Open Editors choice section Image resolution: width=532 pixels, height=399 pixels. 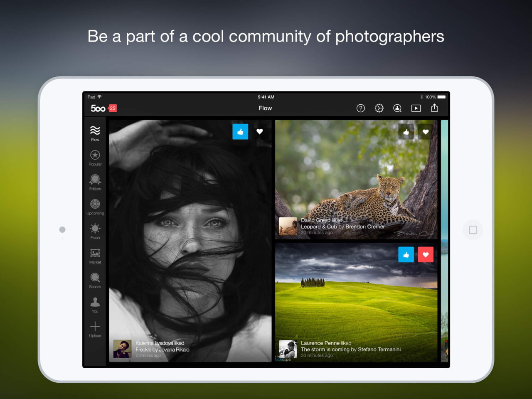[95, 182]
